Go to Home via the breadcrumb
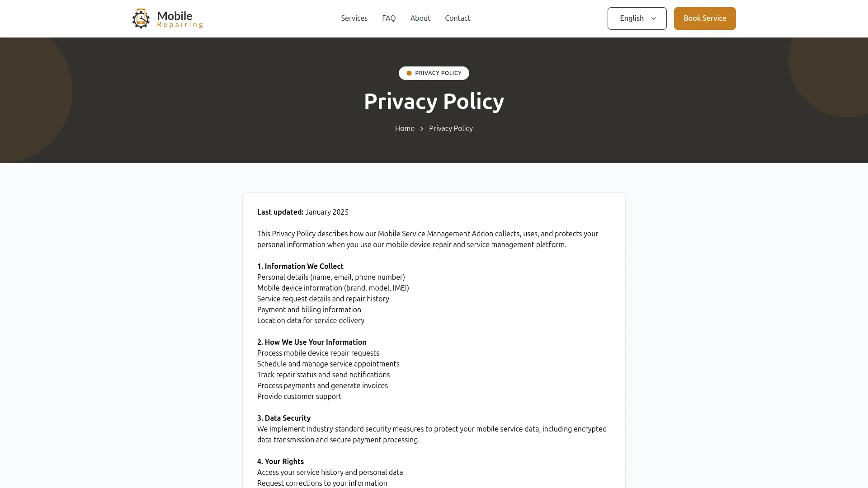Image resolution: width=868 pixels, height=488 pixels. 405,128
